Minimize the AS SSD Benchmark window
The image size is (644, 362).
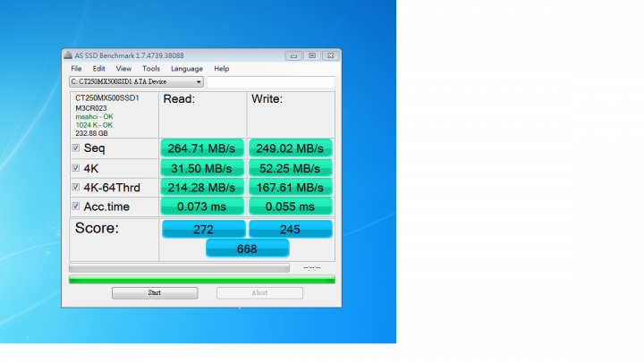(x=293, y=55)
